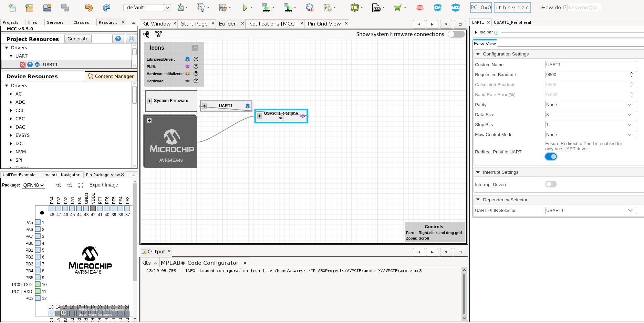Click the green Run Project icon
The width and height of the screenshot is (644, 323).
coord(245,8)
